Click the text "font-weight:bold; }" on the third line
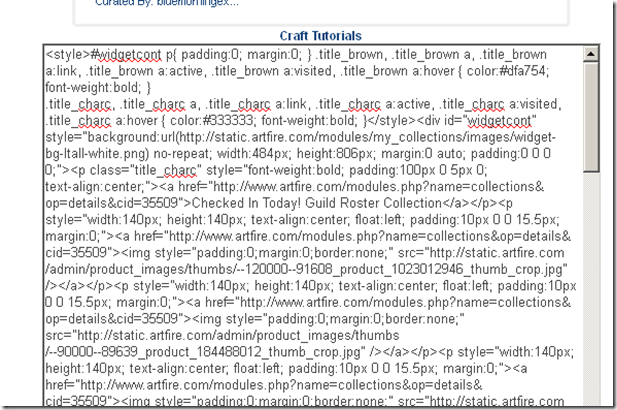Image resolution: width=617 pixels, height=410 pixels. (x=98, y=87)
